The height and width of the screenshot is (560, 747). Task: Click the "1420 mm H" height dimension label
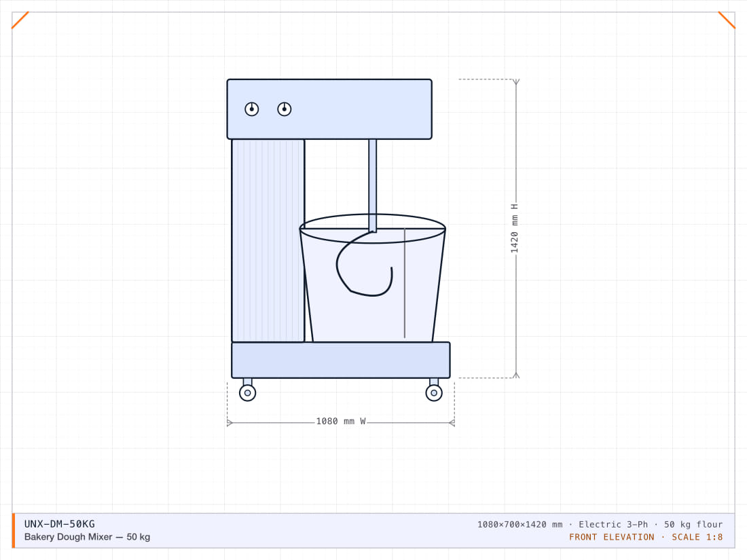pos(515,229)
